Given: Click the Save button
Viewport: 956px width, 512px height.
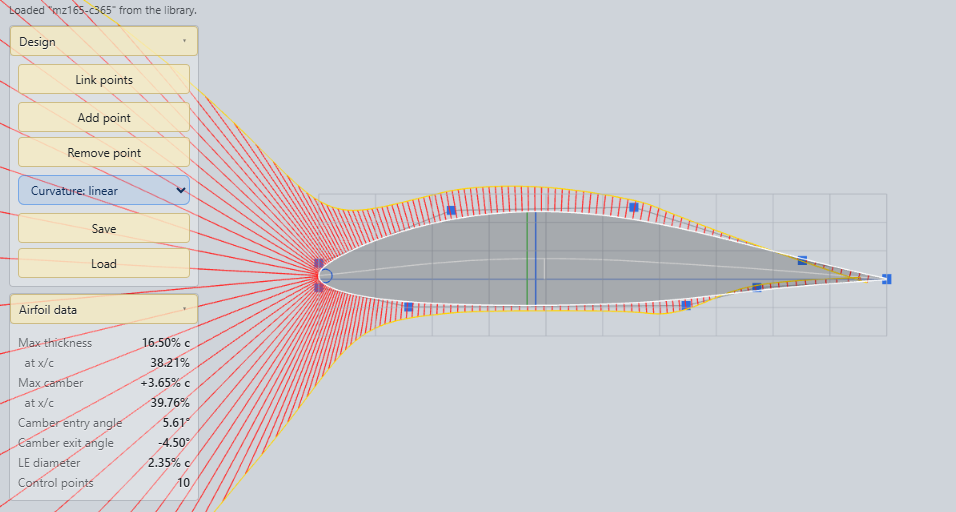Looking at the screenshot, I should tap(104, 229).
